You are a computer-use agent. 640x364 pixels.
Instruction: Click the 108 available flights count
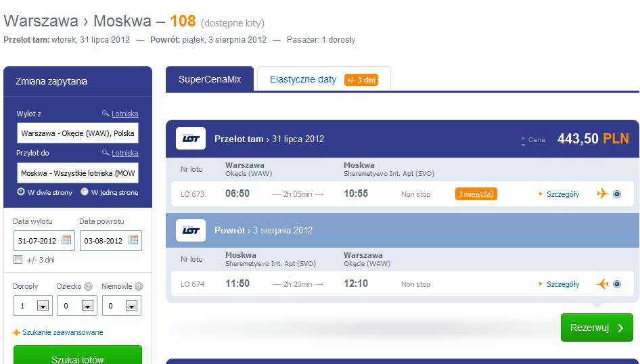183,21
